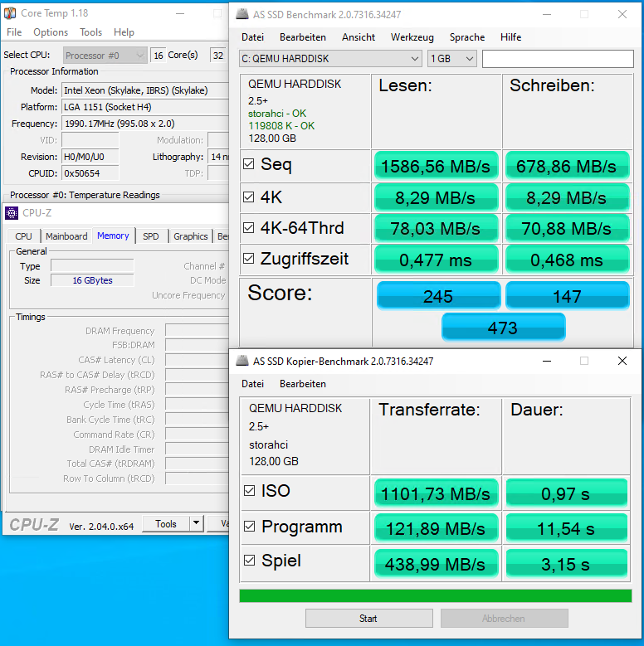Click the CPUID field 0x50654
The image size is (644, 646).
(90, 173)
